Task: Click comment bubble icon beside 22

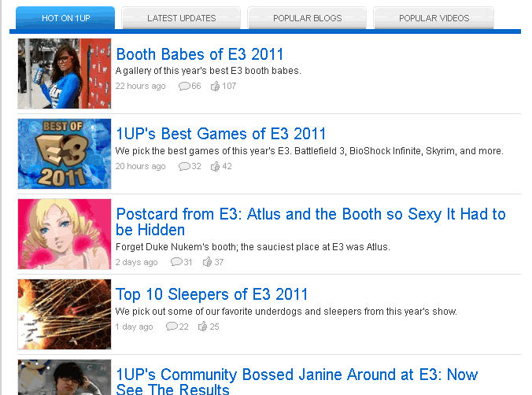Action: click(172, 327)
